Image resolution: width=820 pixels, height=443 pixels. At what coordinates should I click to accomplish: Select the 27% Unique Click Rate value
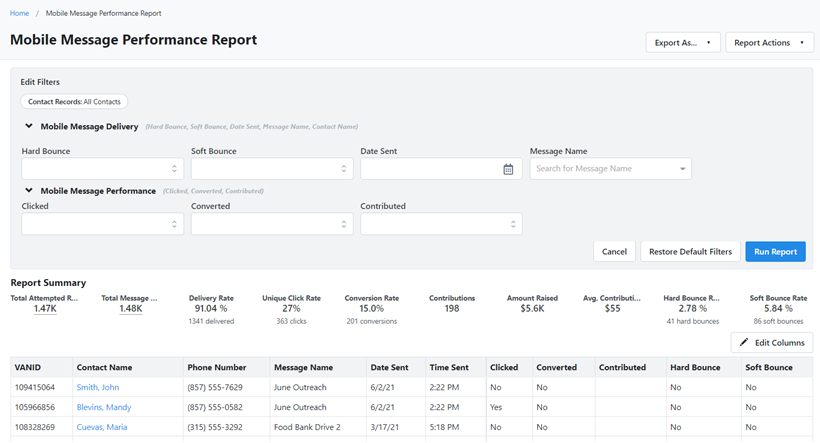[x=291, y=309]
